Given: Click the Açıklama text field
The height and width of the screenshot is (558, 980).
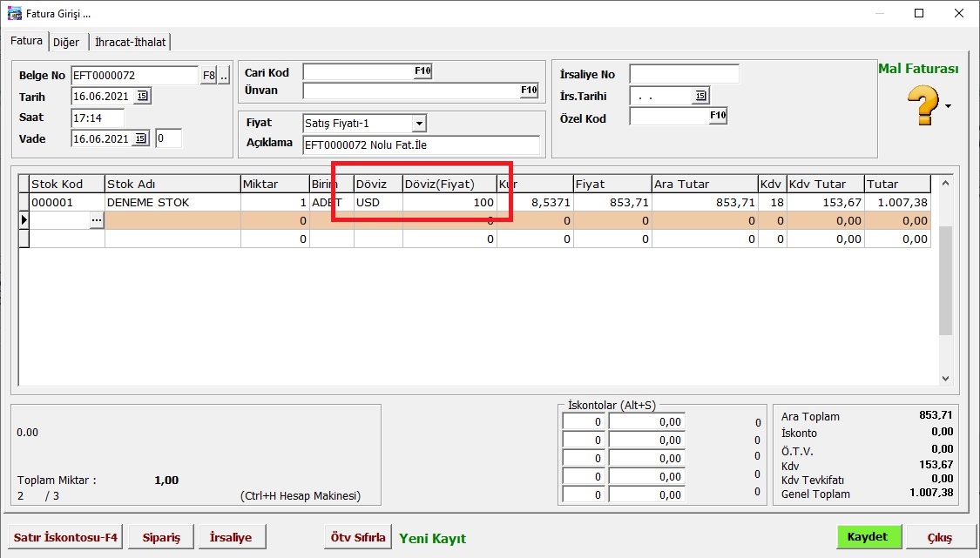Looking at the screenshot, I should click(421, 144).
